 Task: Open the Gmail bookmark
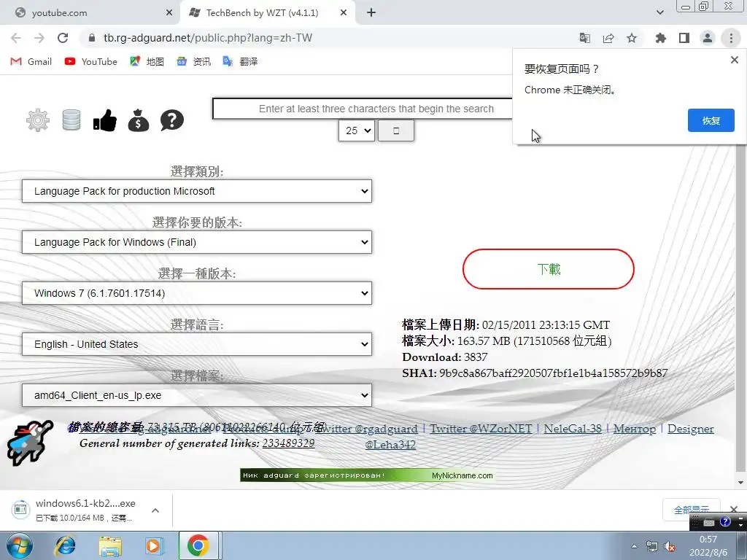(x=31, y=61)
